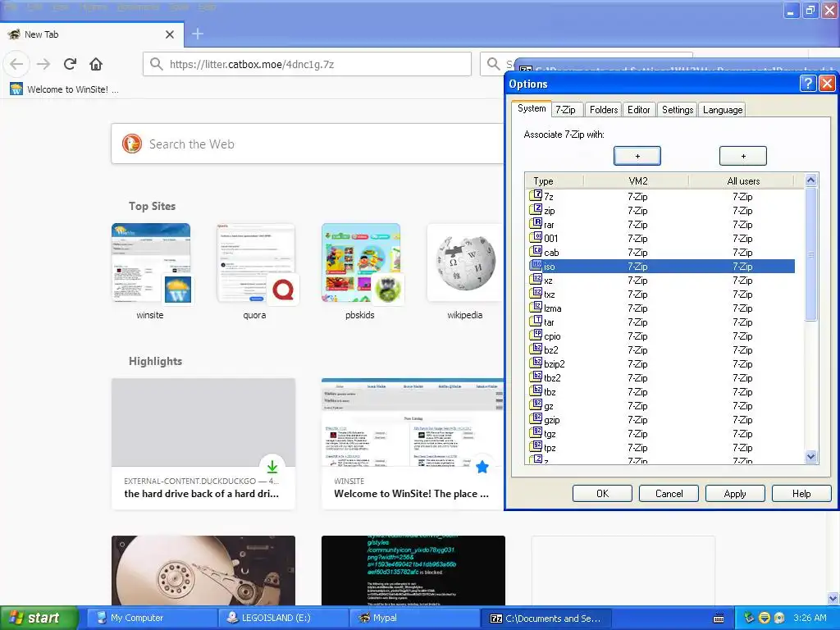The width and height of the screenshot is (840, 630).
Task: Switch to 7-Zip C:\Documents taskbar window
Action: [x=546, y=618]
